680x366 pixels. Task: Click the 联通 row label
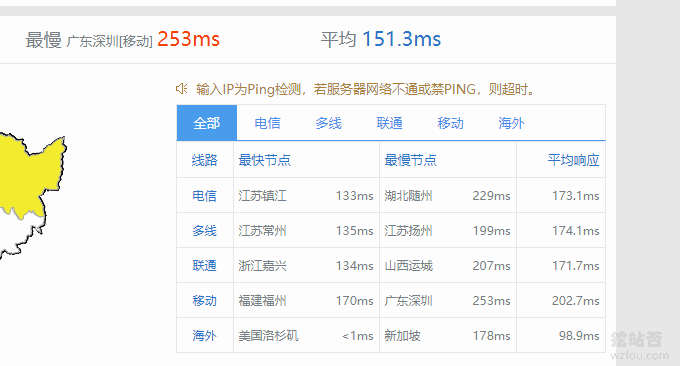pos(204,265)
